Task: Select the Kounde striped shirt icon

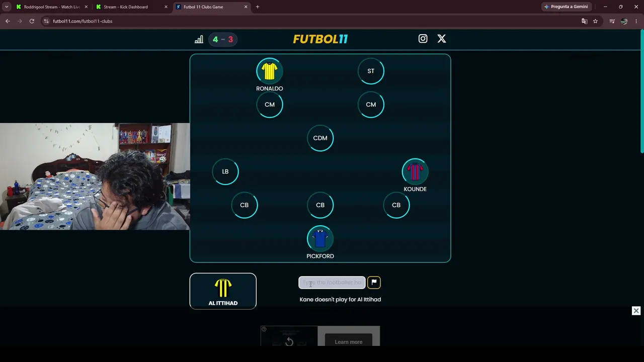Action: pyautogui.click(x=415, y=171)
